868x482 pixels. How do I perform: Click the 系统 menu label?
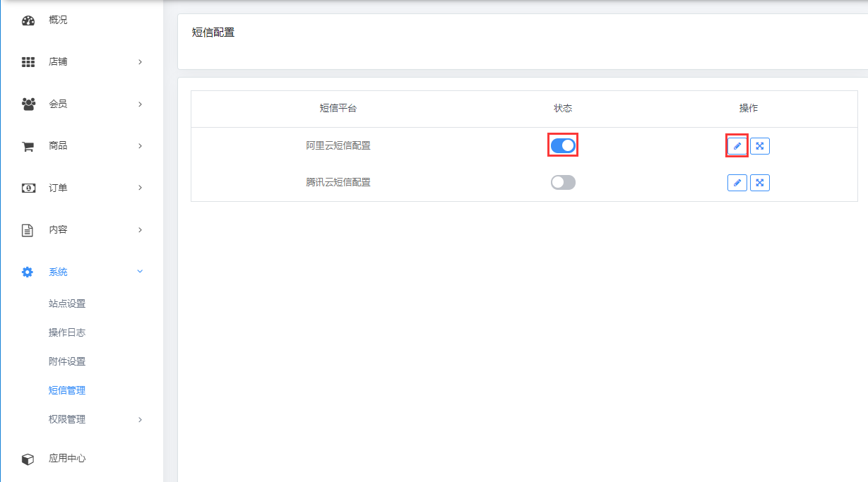click(58, 272)
